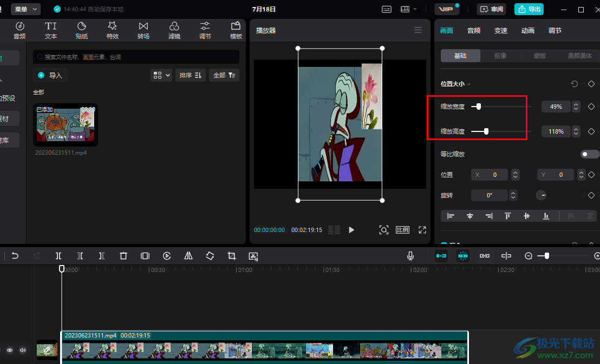600x364 pixels.
Task: Add keyframe diamond for 缩放高度
Action: click(x=591, y=131)
